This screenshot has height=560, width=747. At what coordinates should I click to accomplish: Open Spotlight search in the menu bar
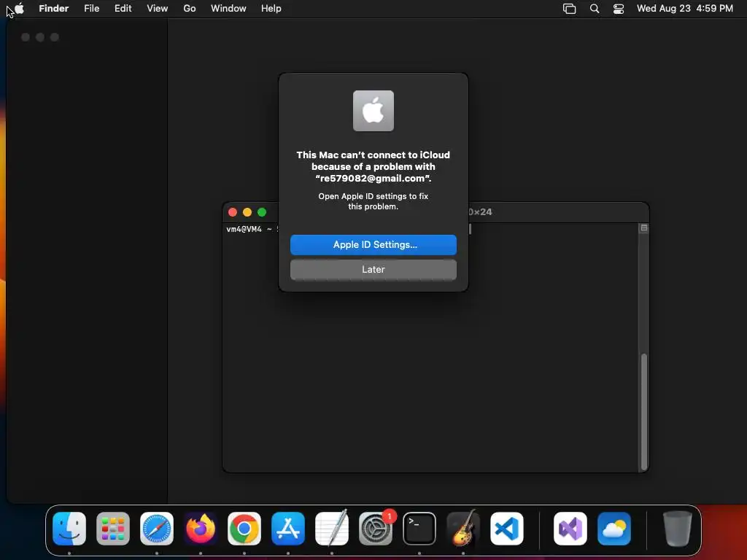595,9
